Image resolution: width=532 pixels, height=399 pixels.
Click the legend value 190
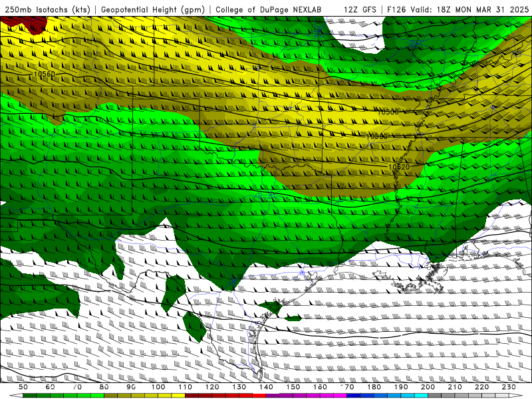click(x=401, y=387)
